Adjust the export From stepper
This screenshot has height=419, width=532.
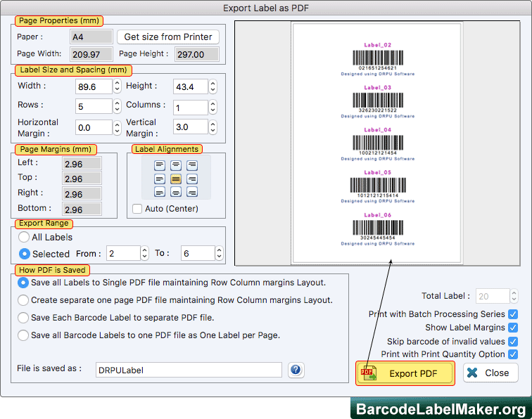pos(144,253)
